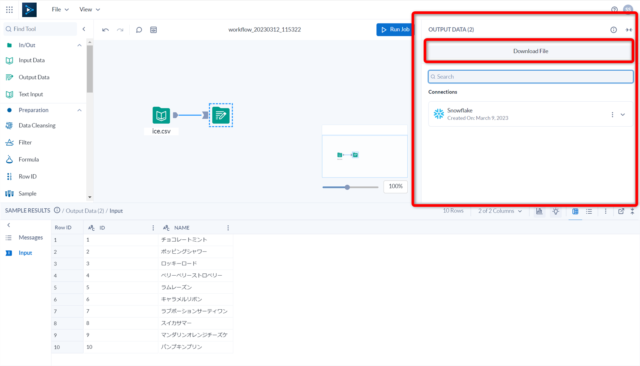Click the Find Tool search field
640x366 pixels.
click(x=40, y=29)
